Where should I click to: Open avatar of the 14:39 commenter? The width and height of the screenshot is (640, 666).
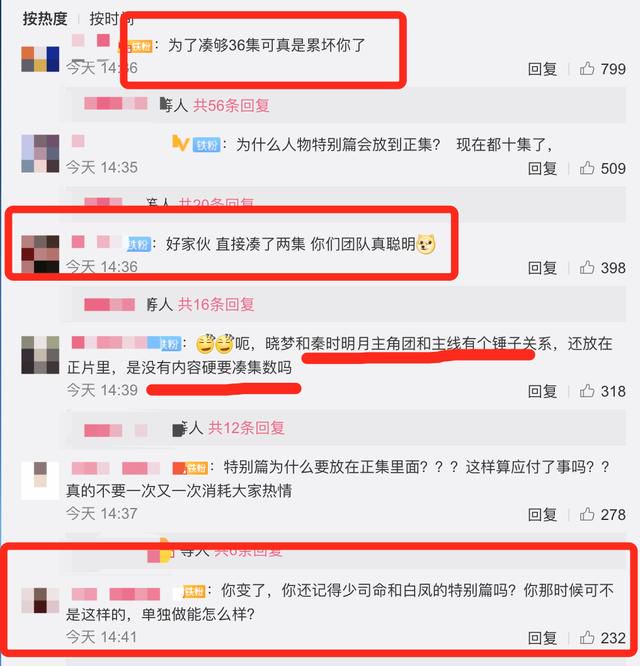click(40, 355)
